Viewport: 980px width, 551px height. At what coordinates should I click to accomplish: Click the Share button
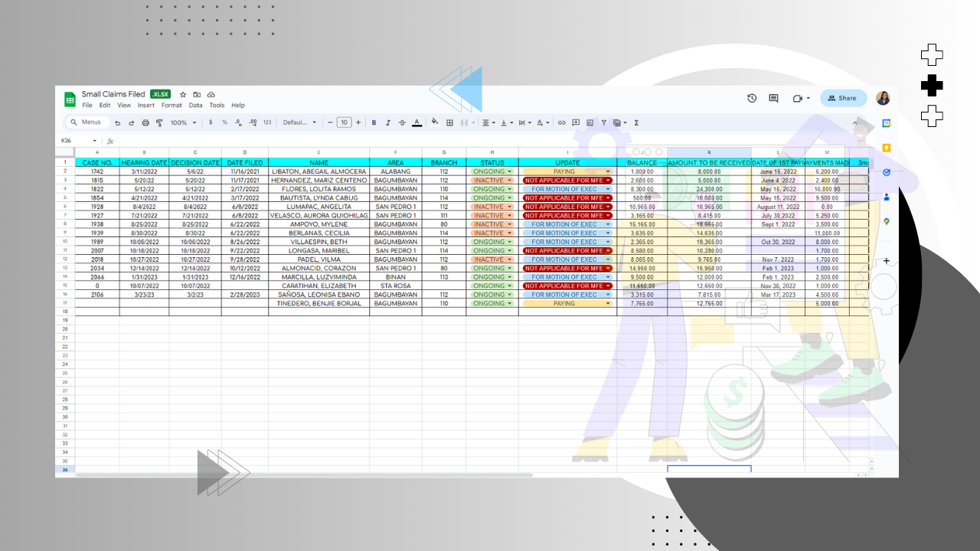coord(843,98)
